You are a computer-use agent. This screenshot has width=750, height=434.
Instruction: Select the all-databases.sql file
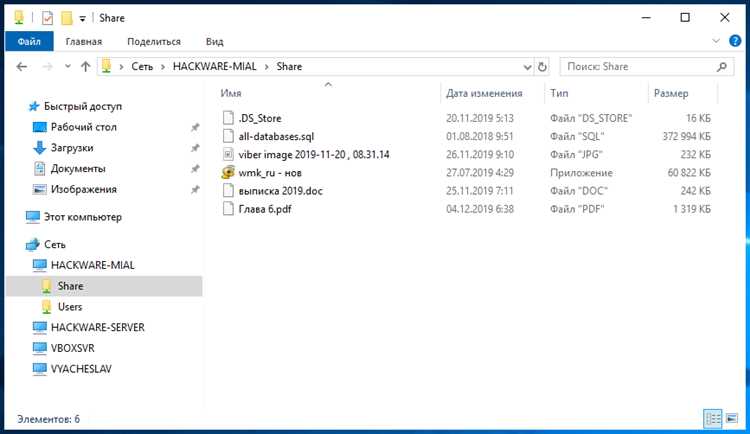(276, 136)
